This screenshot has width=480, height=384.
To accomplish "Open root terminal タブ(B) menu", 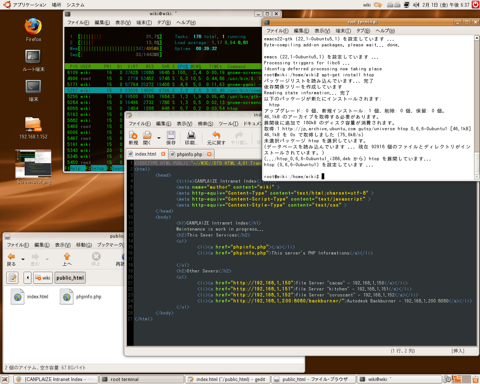I will point(363,31).
